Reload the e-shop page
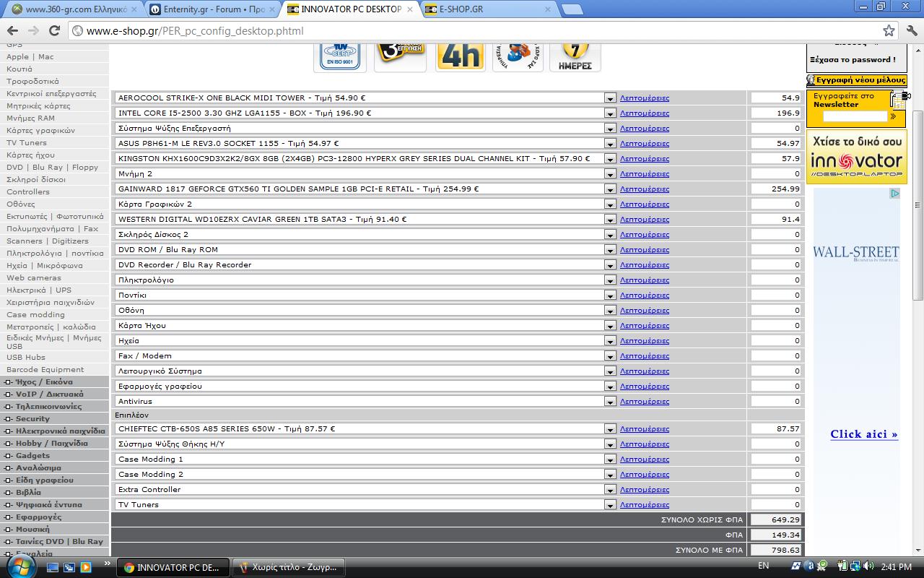The width and height of the screenshot is (924, 578). click(54, 30)
